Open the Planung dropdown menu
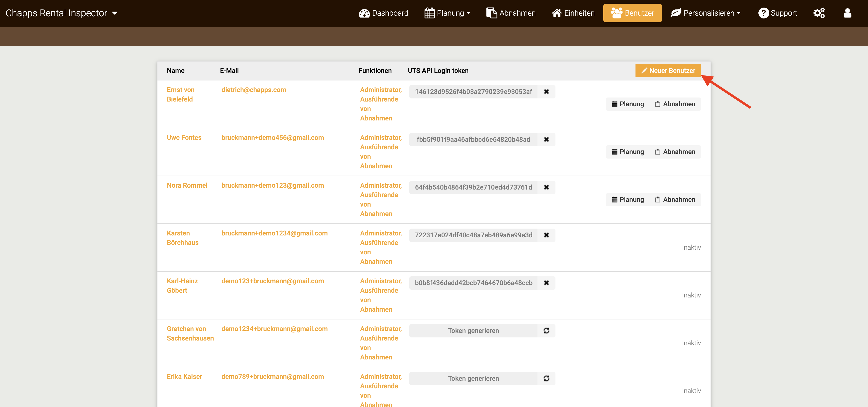Viewport: 868px width, 407px height. coord(447,13)
